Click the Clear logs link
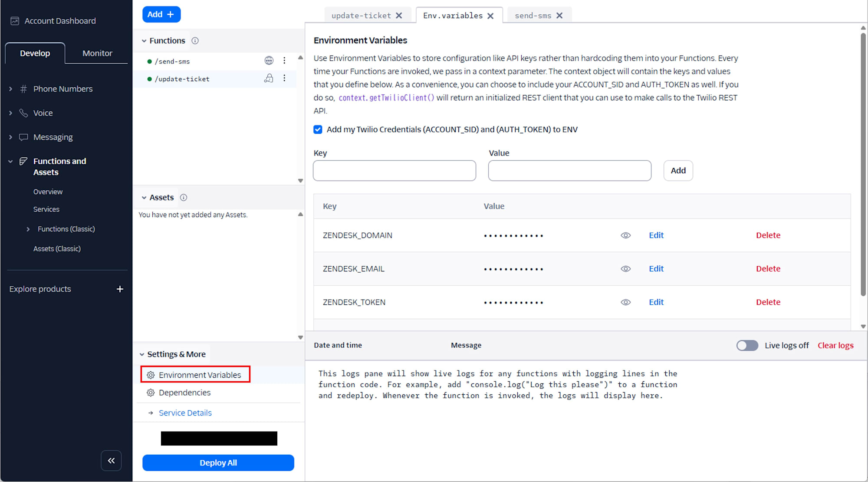This screenshot has height=482, width=868. point(835,346)
